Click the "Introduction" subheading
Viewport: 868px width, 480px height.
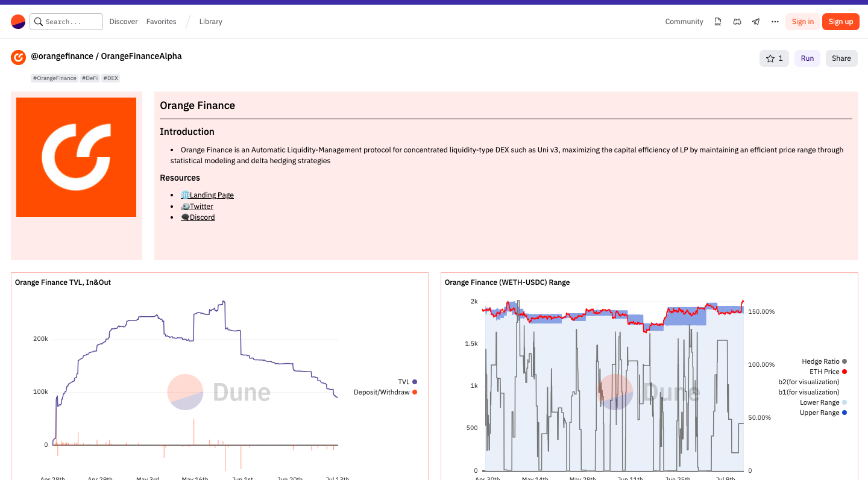[x=187, y=132]
